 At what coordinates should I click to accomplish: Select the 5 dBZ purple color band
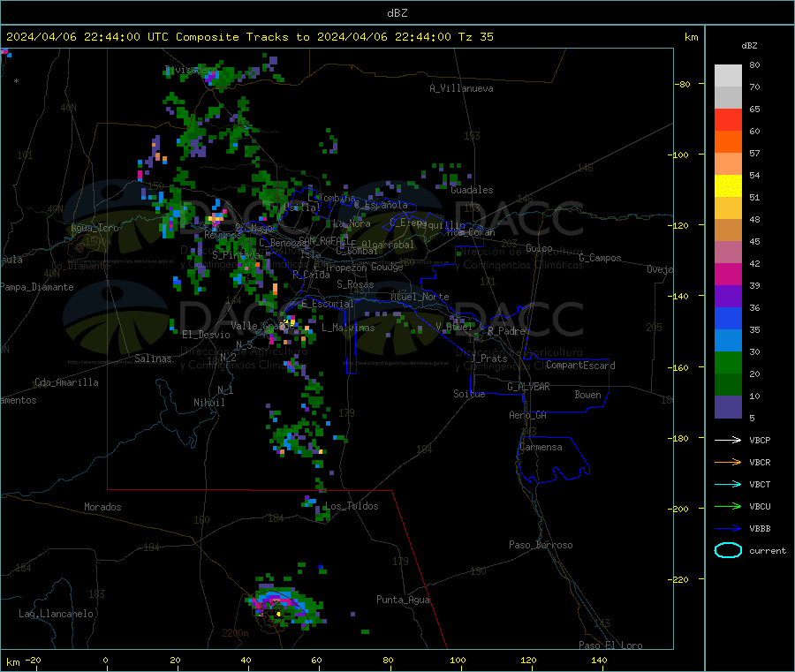728,407
